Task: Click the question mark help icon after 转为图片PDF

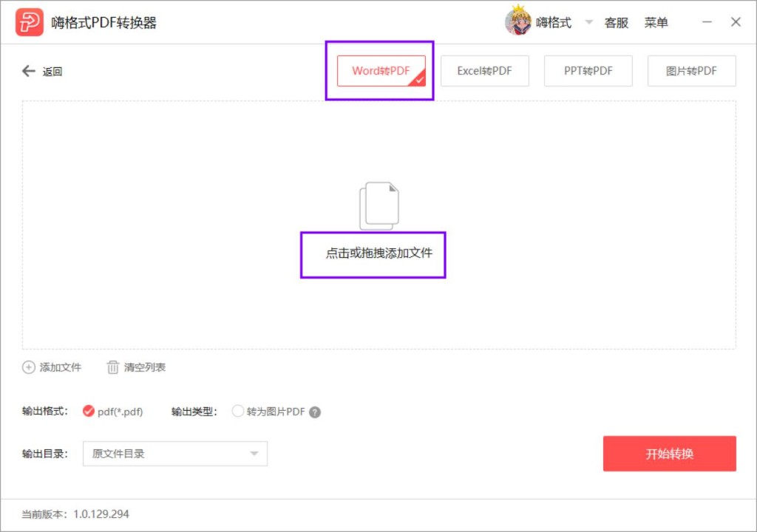Action: (x=315, y=412)
